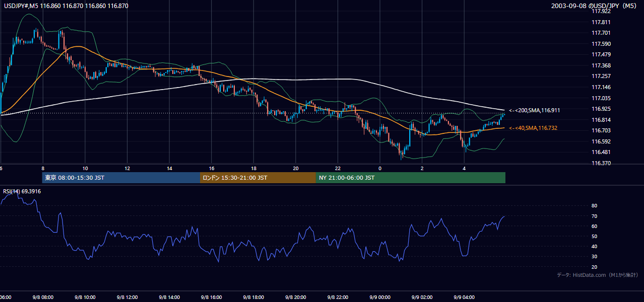Image resolution: width=644 pixels, height=302 pixels.
Task: Click price axis value 117.479
Action: pos(601,55)
